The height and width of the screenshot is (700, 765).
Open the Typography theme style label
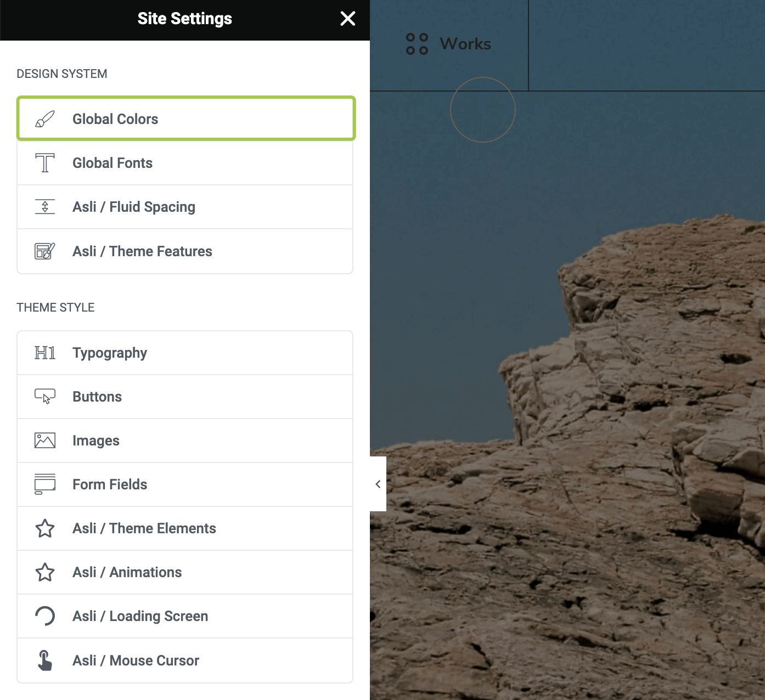[x=110, y=353]
